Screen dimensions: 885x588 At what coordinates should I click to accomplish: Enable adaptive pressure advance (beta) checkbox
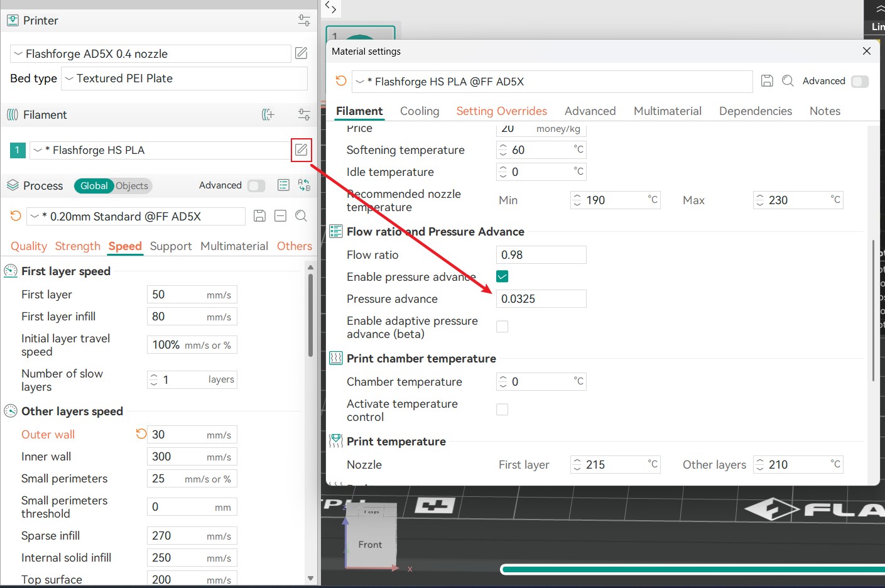pos(502,327)
